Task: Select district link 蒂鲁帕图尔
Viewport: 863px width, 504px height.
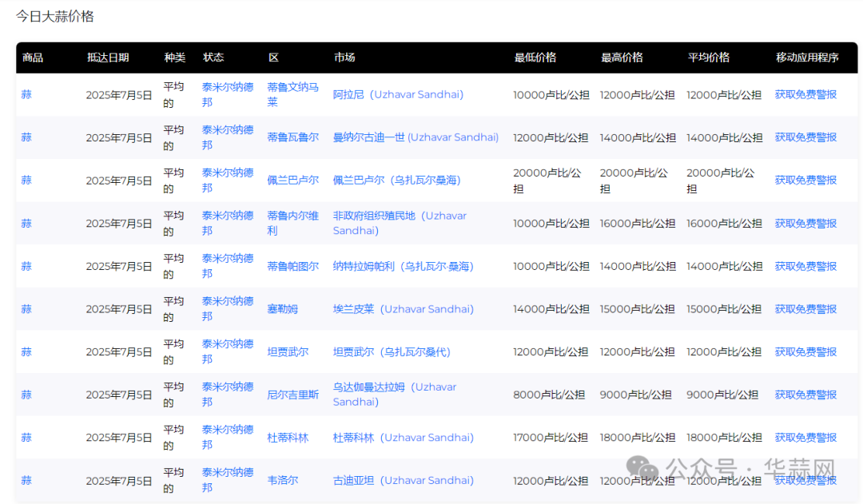Action: [292, 266]
